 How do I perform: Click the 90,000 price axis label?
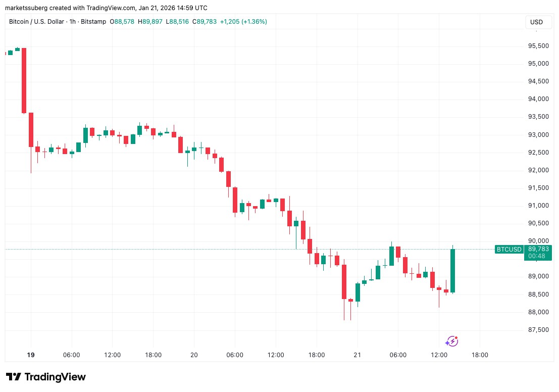tap(538, 241)
